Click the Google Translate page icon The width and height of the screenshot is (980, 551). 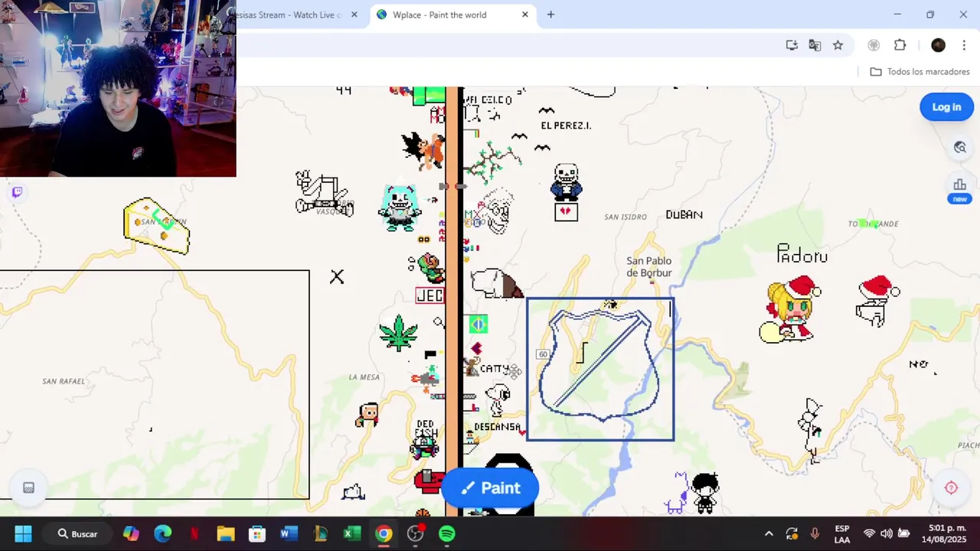point(815,45)
